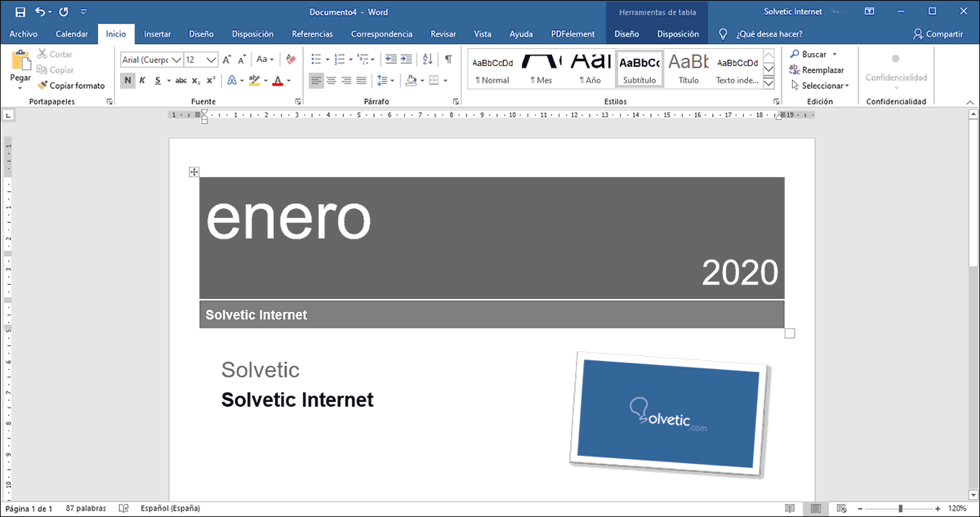The height and width of the screenshot is (517, 980).
Task: Apply the red font color swatch
Action: 278,80
